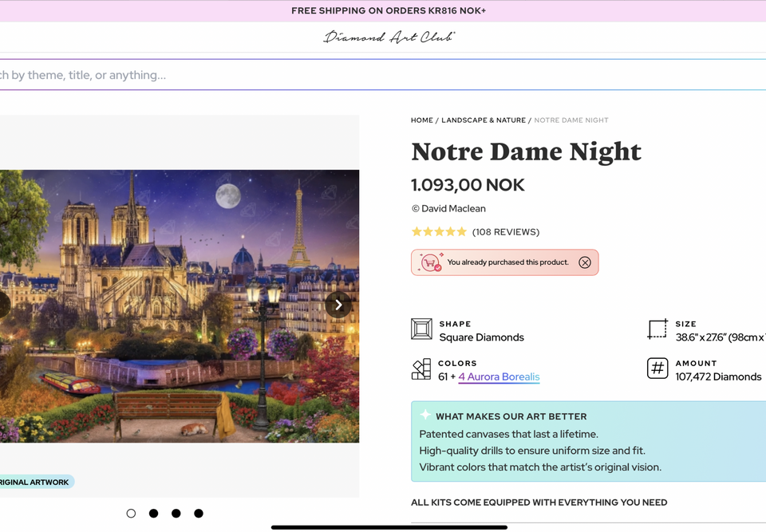
Task: Dismiss the already purchased notice
Action: click(585, 263)
